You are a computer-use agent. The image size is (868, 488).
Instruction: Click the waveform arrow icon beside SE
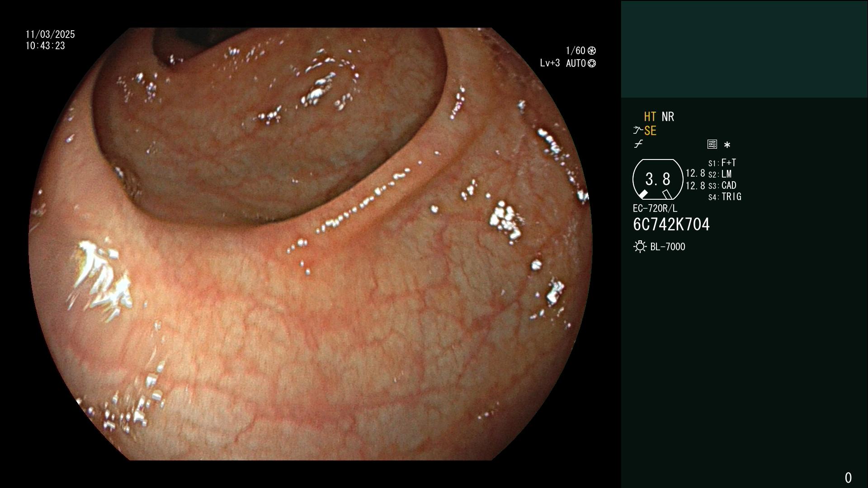point(638,131)
